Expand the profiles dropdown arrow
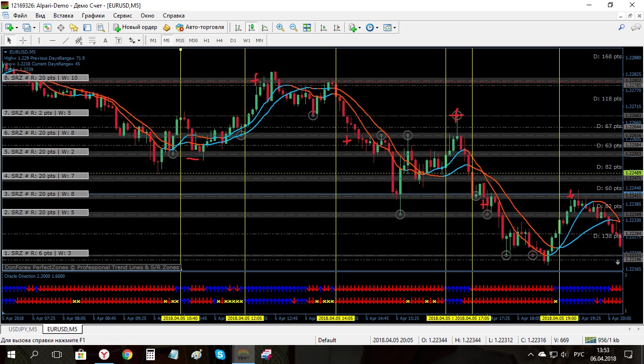 [x=34, y=27]
